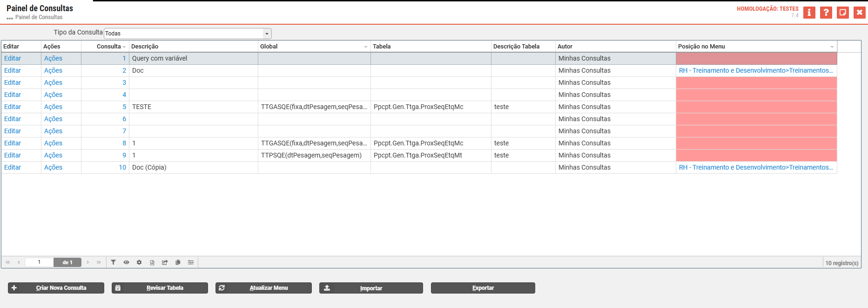
Task: Open grid settings with the gear icon
Action: pyautogui.click(x=139, y=262)
